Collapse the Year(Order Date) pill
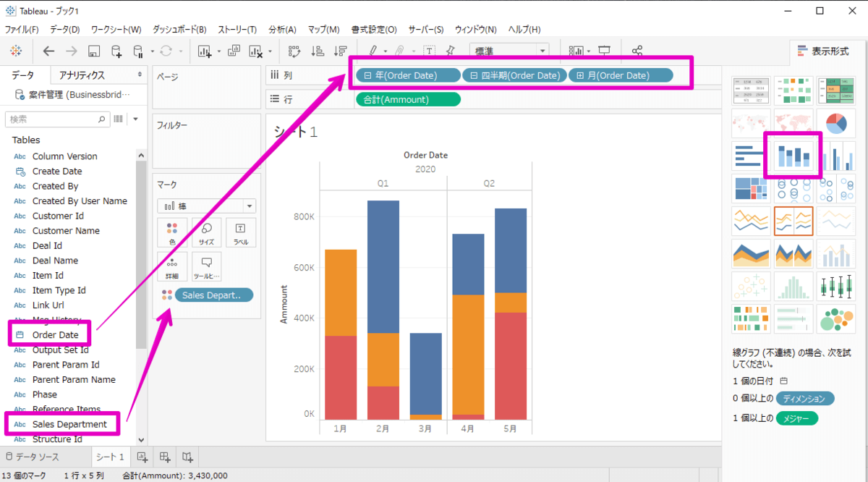868x482 pixels. pos(367,75)
